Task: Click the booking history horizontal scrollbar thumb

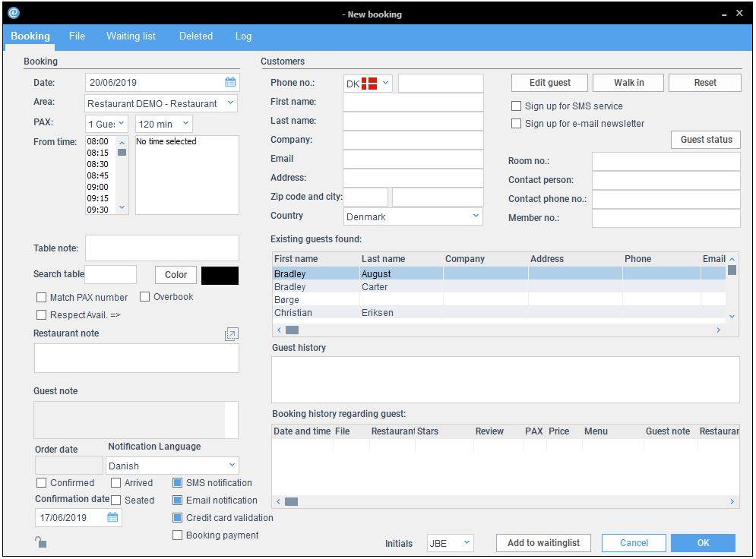Action: pos(291,501)
